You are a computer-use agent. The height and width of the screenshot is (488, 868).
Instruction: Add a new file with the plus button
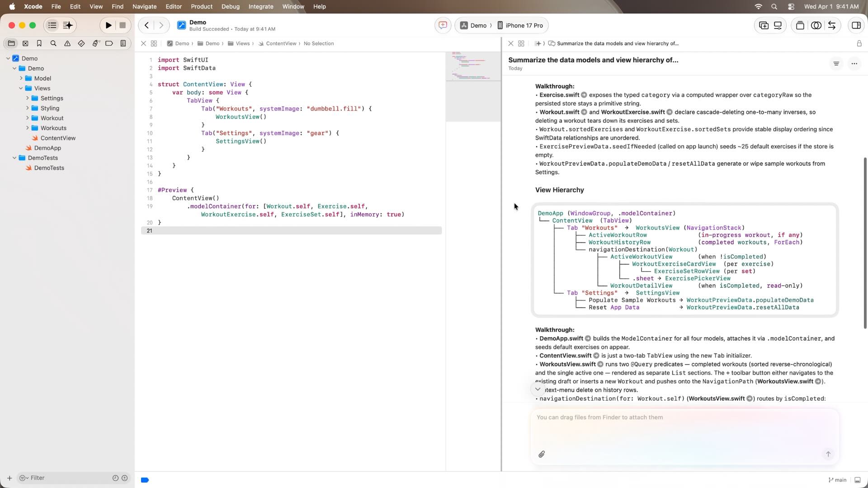tap(9, 478)
